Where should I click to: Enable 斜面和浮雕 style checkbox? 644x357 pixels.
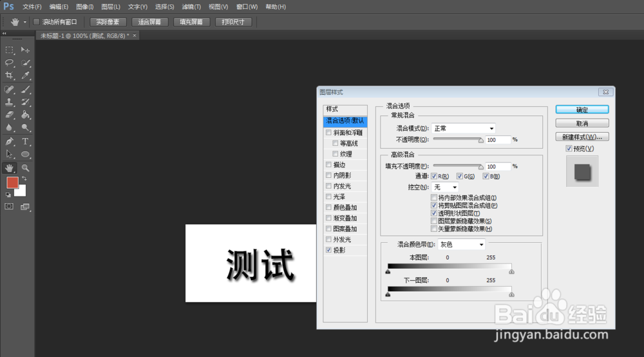click(x=328, y=133)
